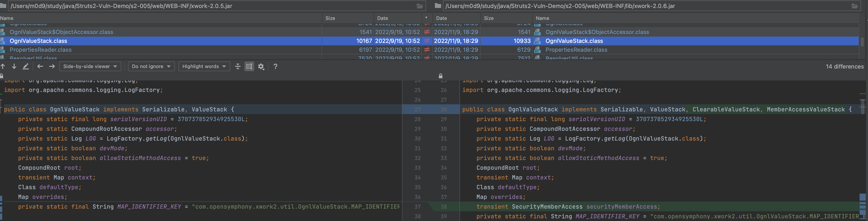Browse for left jar via folder button
868x221 pixels.
pos(420,6)
